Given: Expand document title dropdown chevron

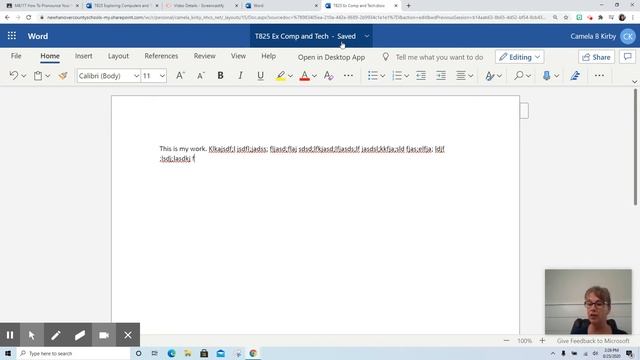Looking at the screenshot, I should (367, 36).
